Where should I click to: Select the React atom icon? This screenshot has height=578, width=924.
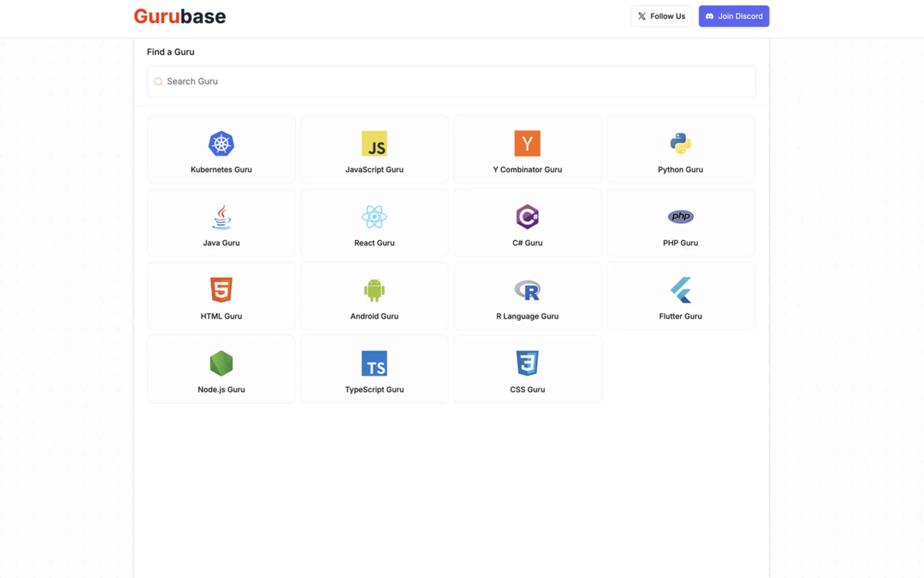(x=374, y=217)
